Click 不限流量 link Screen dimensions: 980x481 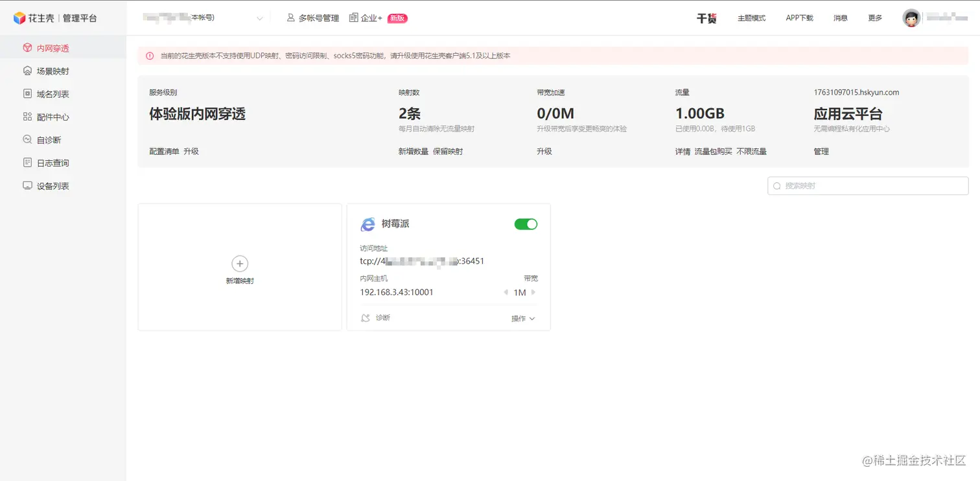click(x=751, y=151)
